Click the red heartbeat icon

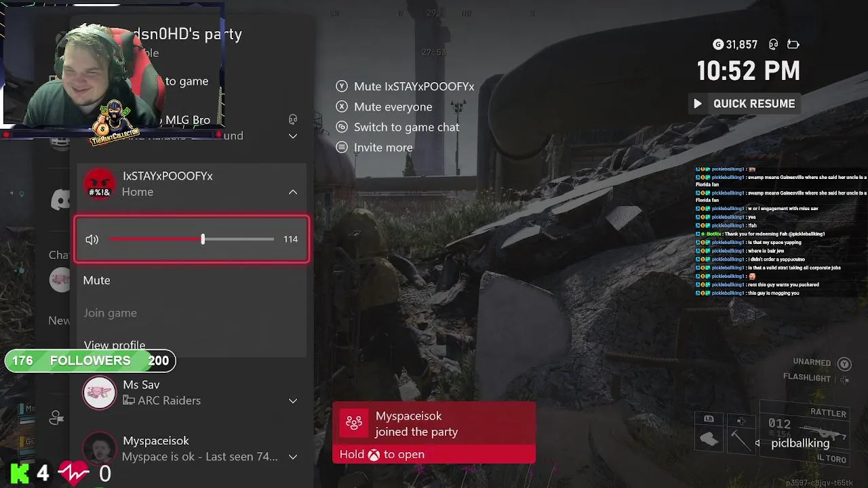[x=73, y=472]
